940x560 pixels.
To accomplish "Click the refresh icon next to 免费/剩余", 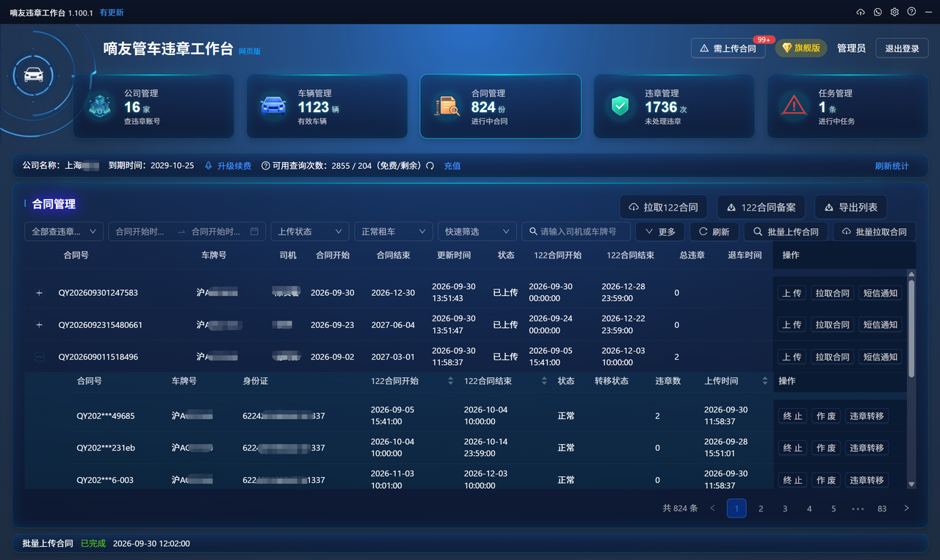I will click(x=430, y=166).
